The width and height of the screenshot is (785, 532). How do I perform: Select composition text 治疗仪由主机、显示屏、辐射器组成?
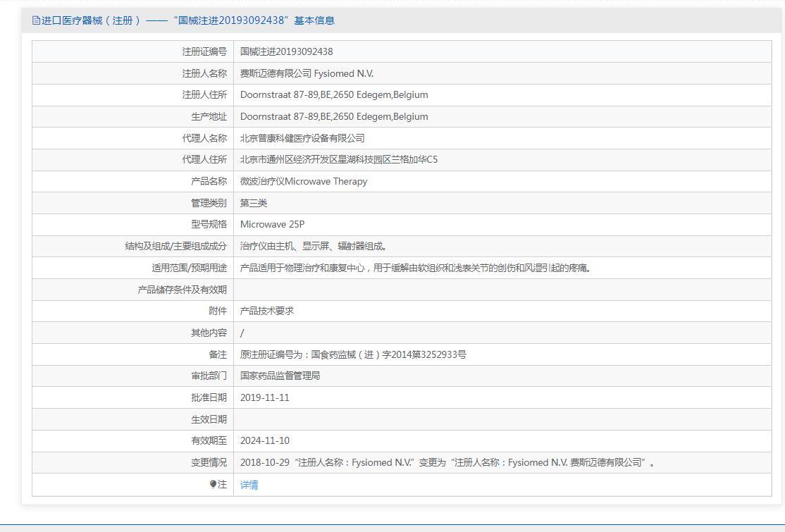point(314,246)
